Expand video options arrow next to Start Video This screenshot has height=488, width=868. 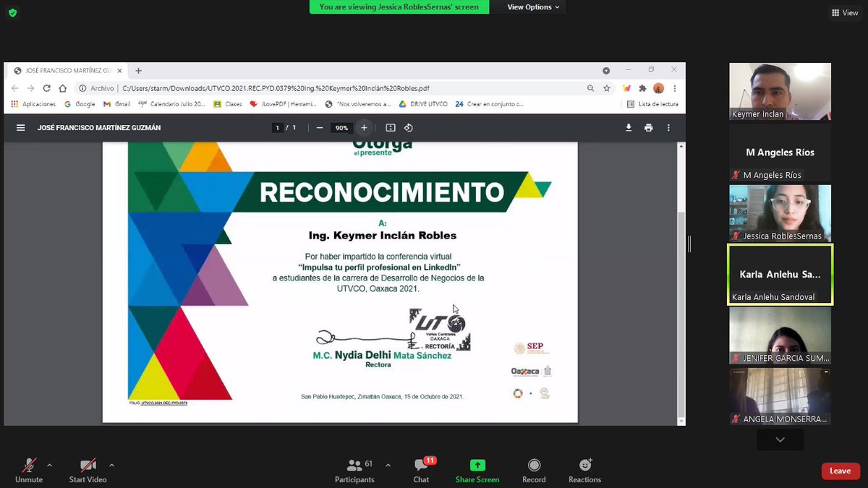pos(111,465)
